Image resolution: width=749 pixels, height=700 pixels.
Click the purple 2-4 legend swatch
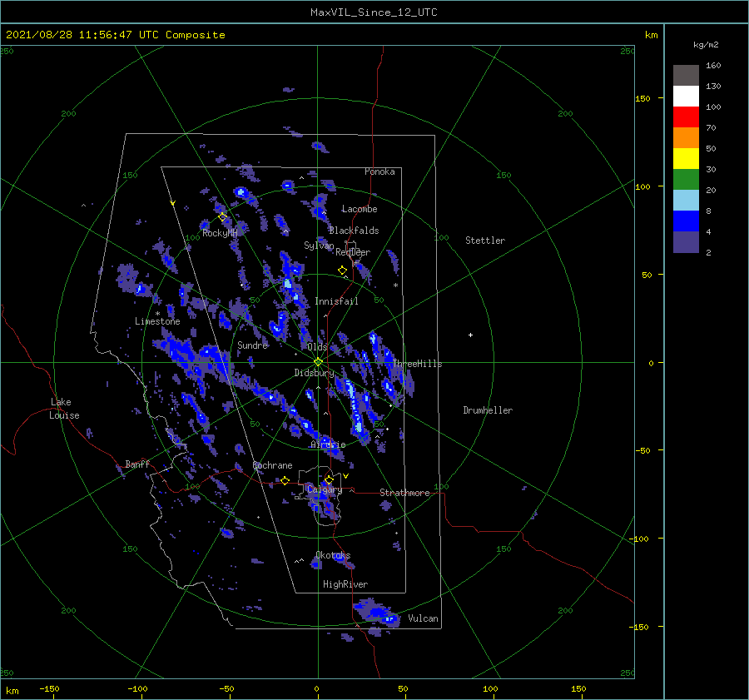click(686, 241)
